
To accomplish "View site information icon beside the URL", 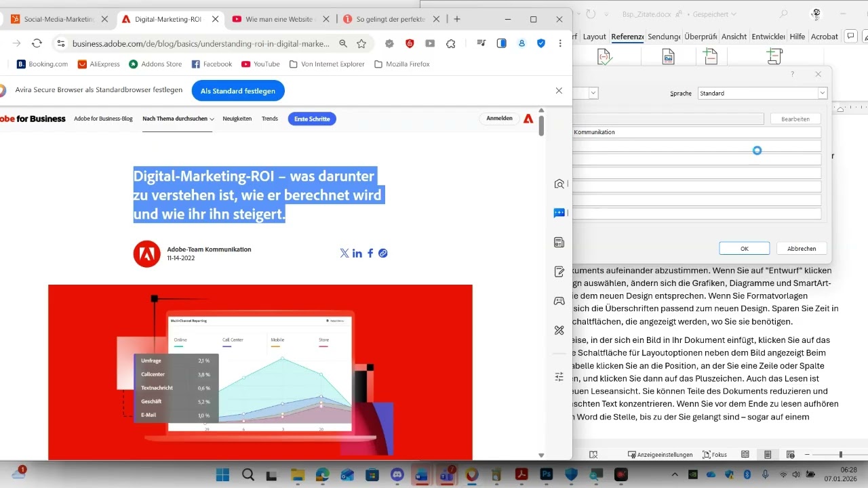I will tap(60, 43).
